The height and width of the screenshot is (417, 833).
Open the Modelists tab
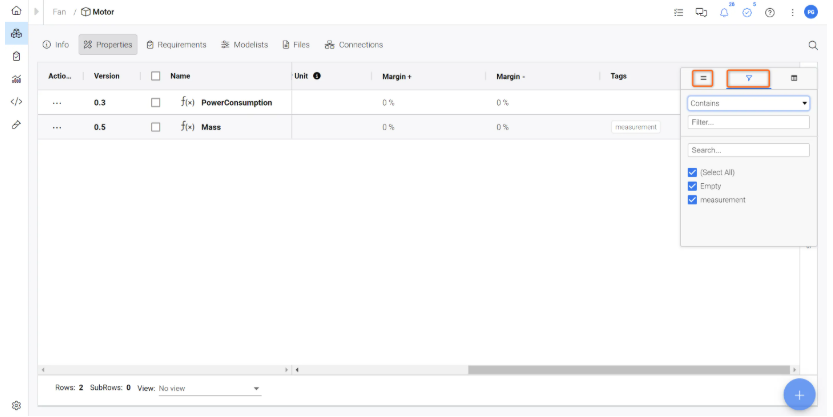click(x=245, y=45)
